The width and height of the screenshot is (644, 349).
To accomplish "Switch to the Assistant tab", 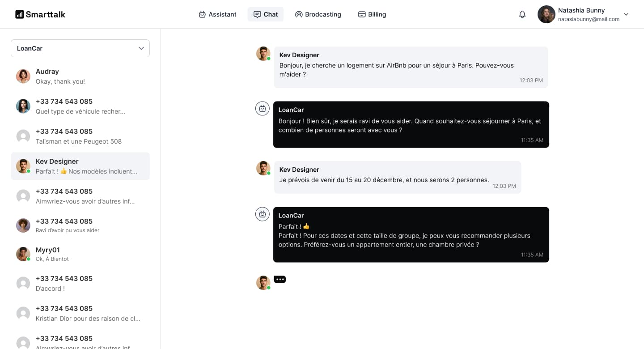I will coord(218,14).
